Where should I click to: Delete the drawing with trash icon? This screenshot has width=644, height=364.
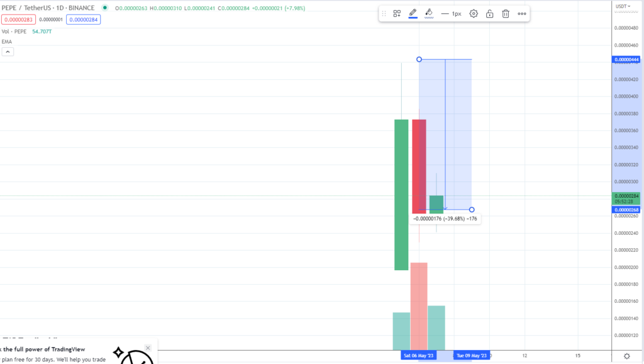tap(506, 13)
